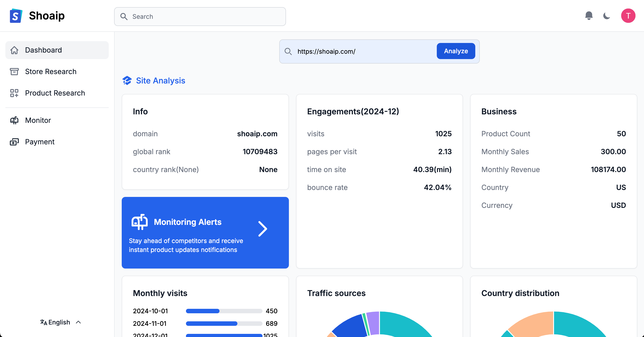Select Store Research menu item
Screen dimensions: 644x337
(x=51, y=72)
